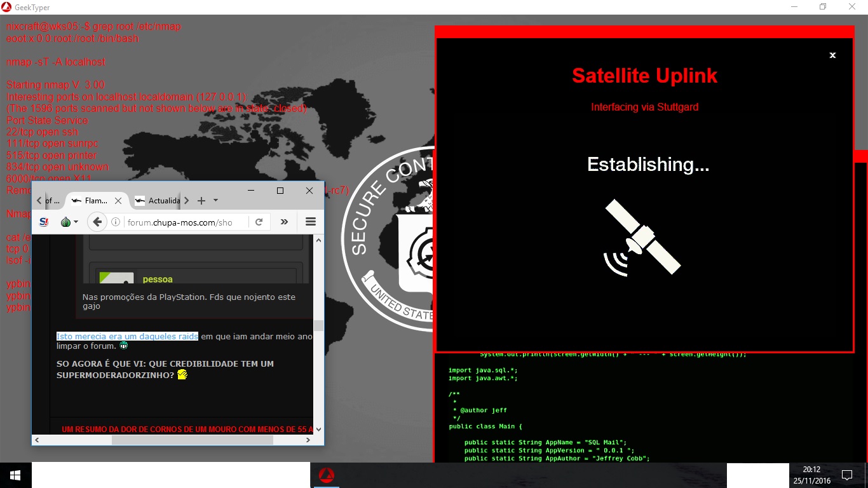Close the Flam... tab
The width and height of the screenshot is (868, 488).
pyautogui.click(x=118, y=200)
